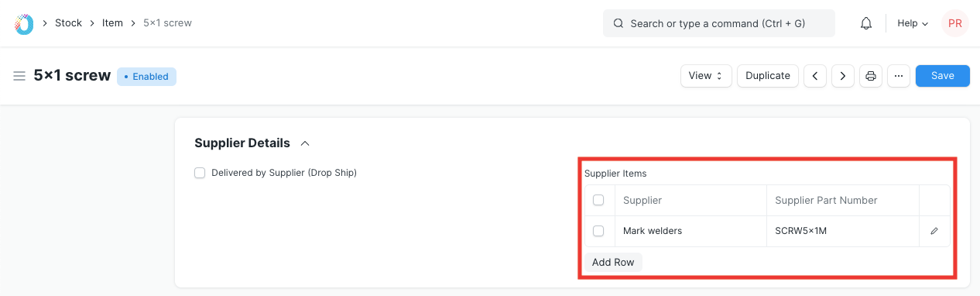This screenshot has height=296, width=980.
Task: Navigate to Item breadcrumb
Action: pos(112,23)
